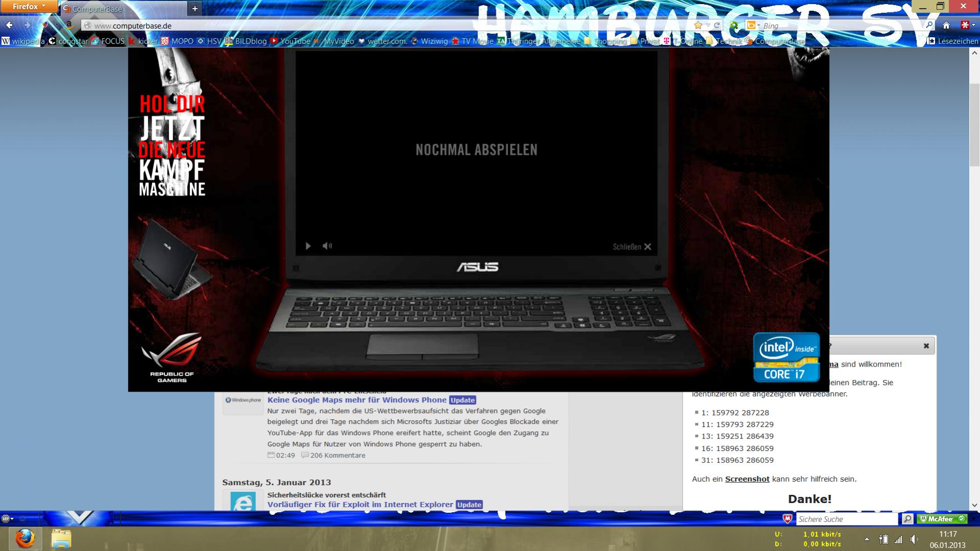980x551 pixels.
Task: Open the 206 Kommentare link
Action: (338, 455)
